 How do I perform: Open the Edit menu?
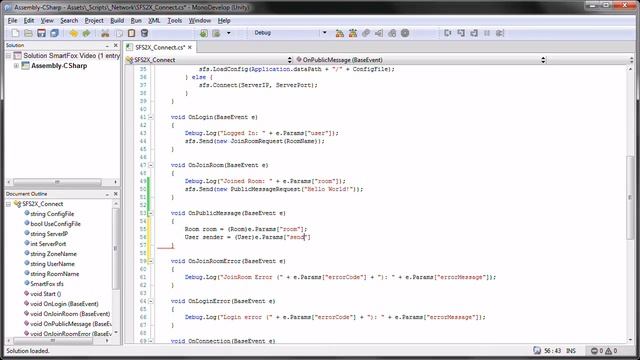point(29,20)
